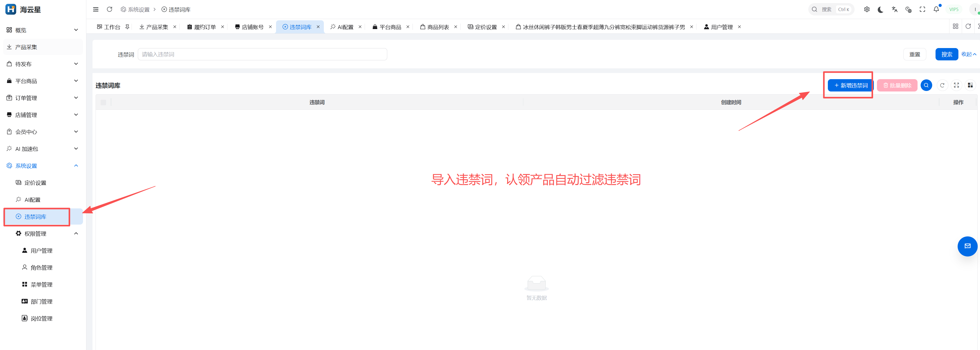The width and height of the screenshot is (980, 350).
Task: Collapse the 系统设置 menu
Action: point(43,166)
